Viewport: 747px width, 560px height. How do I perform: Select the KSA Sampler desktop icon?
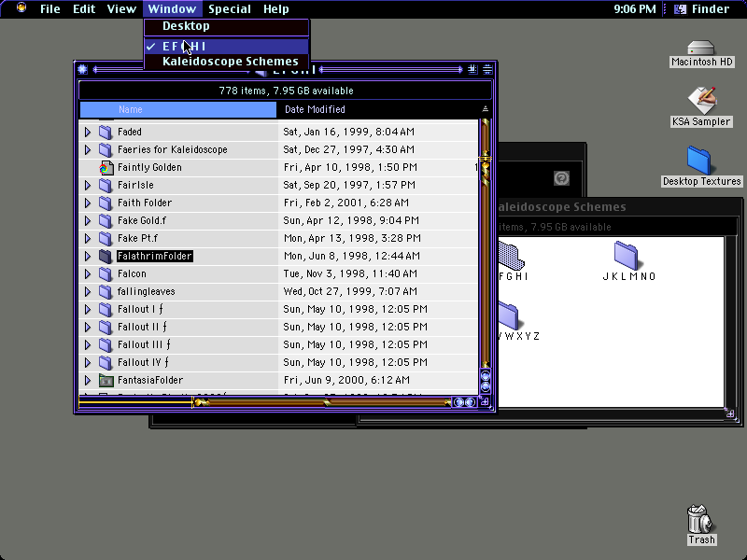point(702,101)
